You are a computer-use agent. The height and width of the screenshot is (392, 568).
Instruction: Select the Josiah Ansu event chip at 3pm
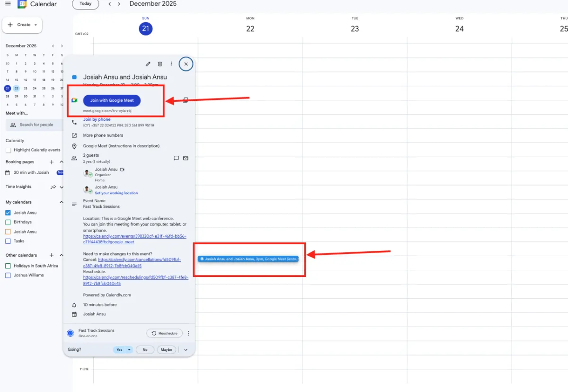[x=248, y=259]
